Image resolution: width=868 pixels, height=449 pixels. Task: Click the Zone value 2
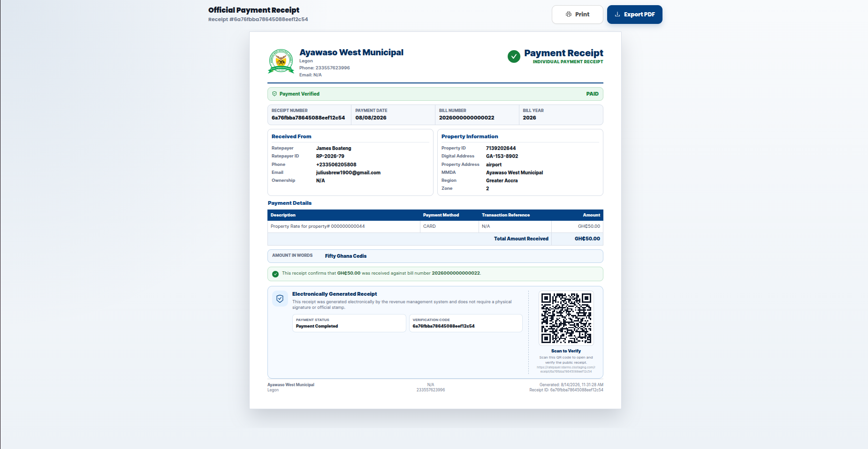coord(487,188)
